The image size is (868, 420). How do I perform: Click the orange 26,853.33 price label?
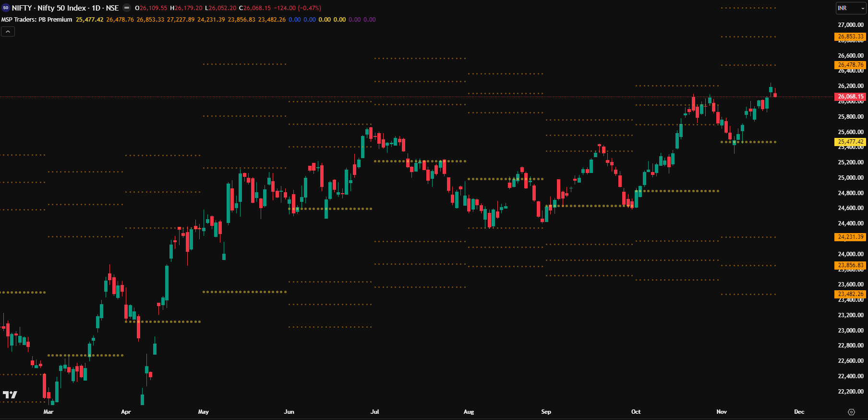click(x=850, y=37)
